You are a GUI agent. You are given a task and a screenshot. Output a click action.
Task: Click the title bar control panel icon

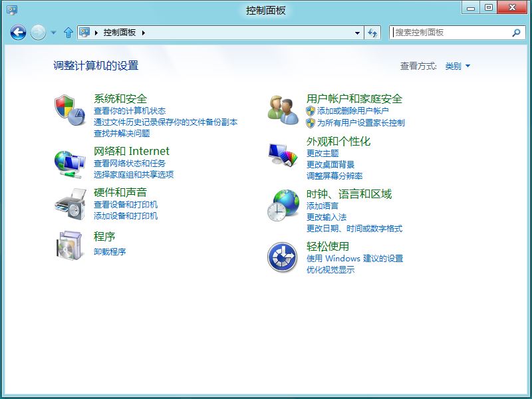(12, 10)
